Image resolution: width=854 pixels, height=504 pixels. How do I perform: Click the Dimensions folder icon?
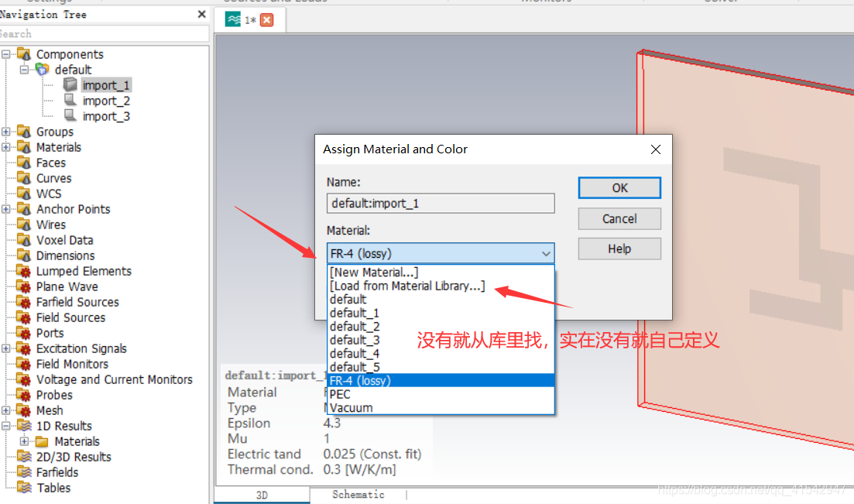pyautogui.click(x=24, y=255)
